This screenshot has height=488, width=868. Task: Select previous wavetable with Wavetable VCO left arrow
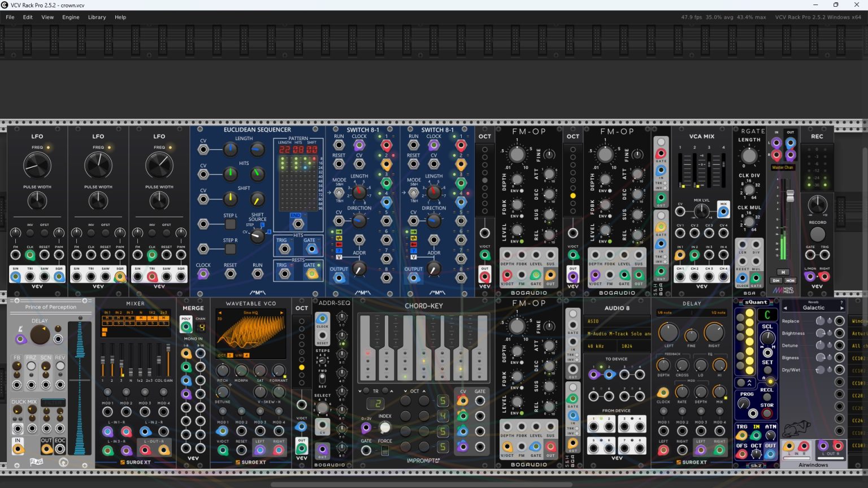click(220, 312)
